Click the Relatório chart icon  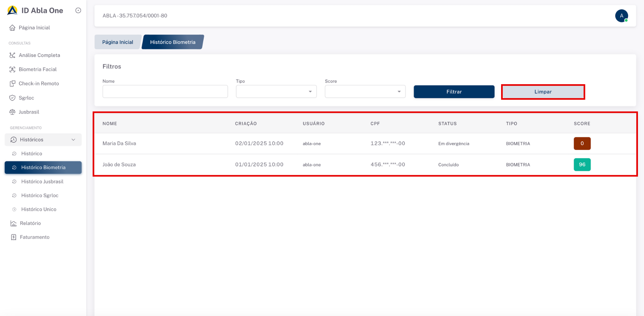[13, 223]
